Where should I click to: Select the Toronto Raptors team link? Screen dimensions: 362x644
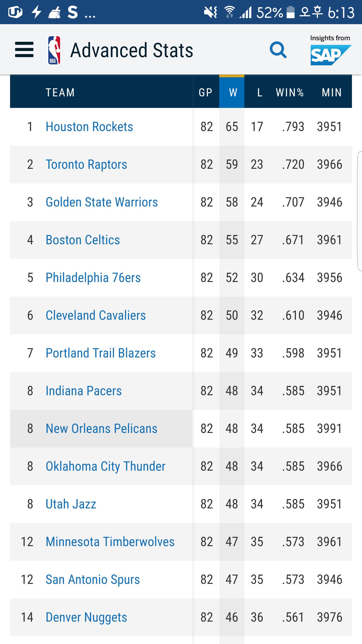(x=86, y=164)
